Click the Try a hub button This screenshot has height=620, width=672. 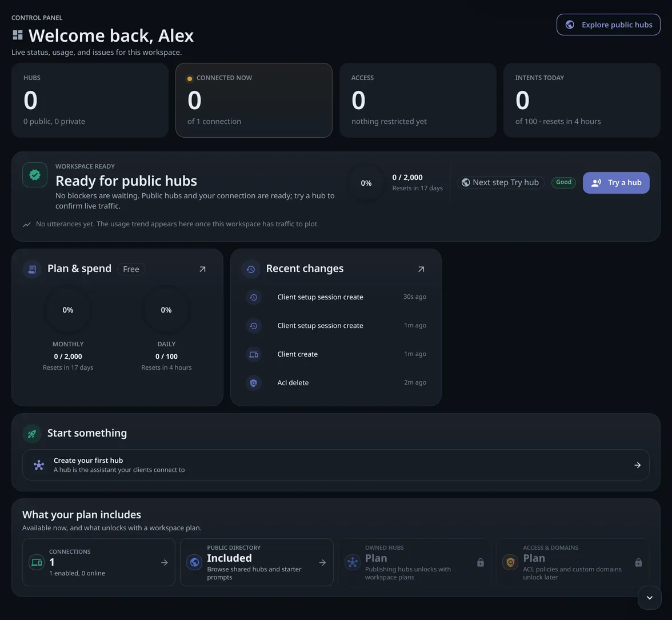click(616, 182)
